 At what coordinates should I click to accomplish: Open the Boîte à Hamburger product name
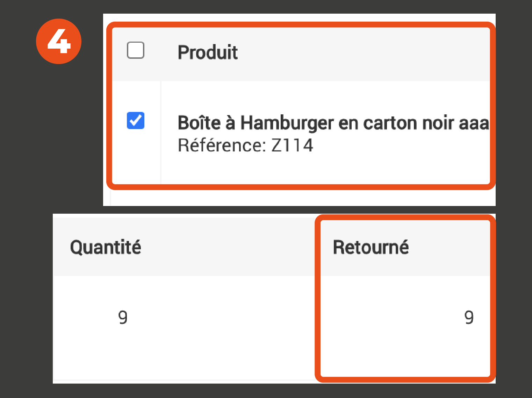point(315,123)
